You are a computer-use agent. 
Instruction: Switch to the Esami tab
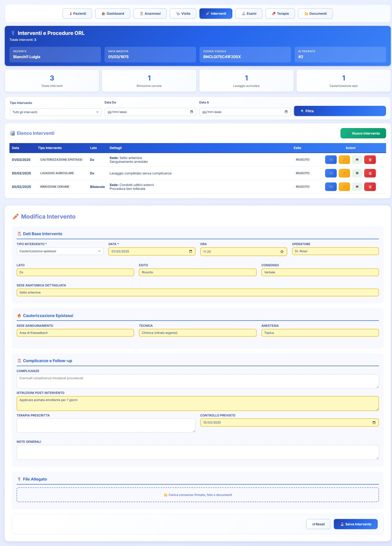tap(249, 14)
